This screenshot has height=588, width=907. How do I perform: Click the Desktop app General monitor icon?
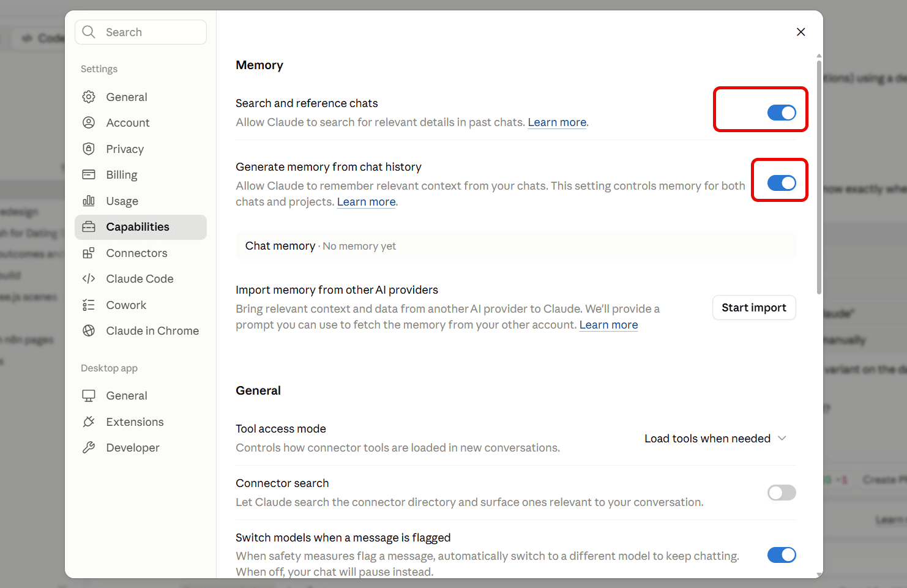89,396
